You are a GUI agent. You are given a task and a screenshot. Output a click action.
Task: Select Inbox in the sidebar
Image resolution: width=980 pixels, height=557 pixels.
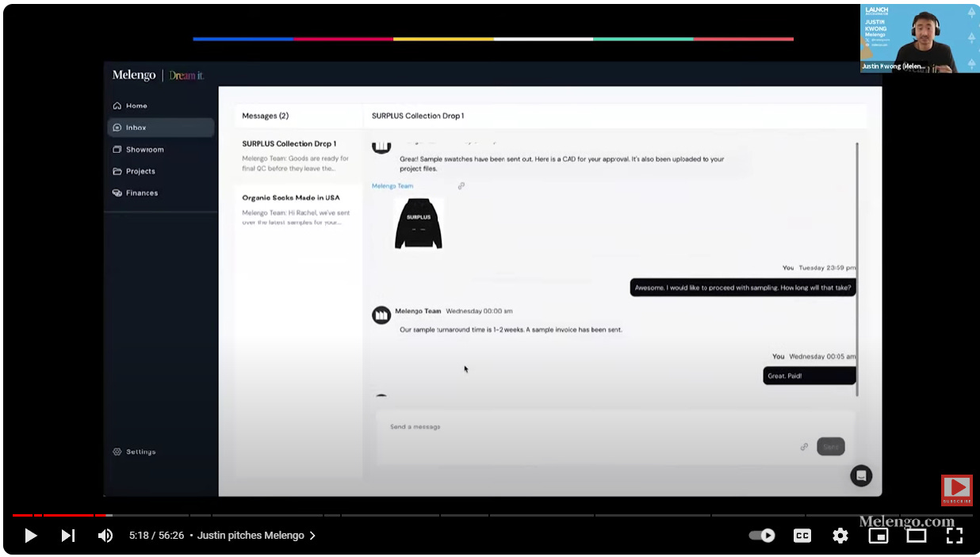click(x=160, y=128)
